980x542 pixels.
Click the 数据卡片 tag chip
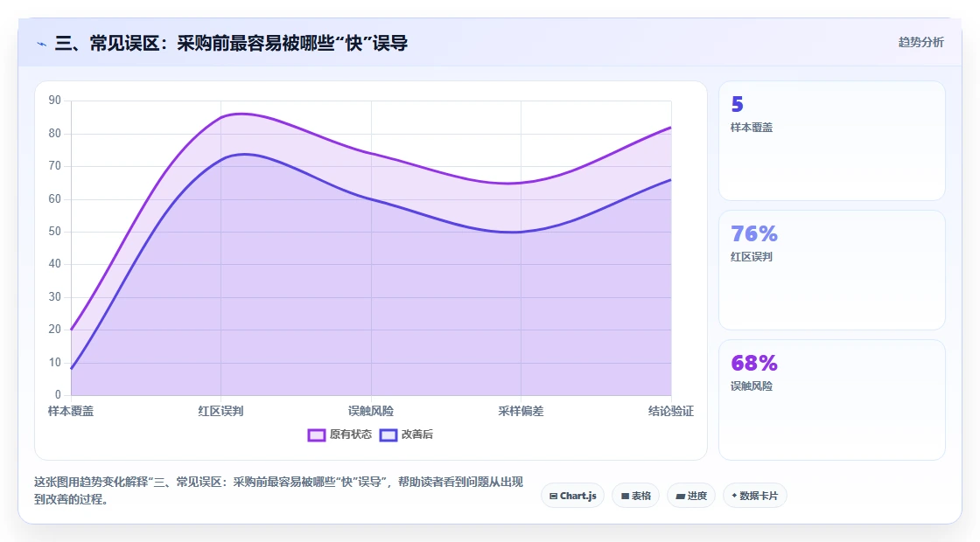[x=755, y=496]
